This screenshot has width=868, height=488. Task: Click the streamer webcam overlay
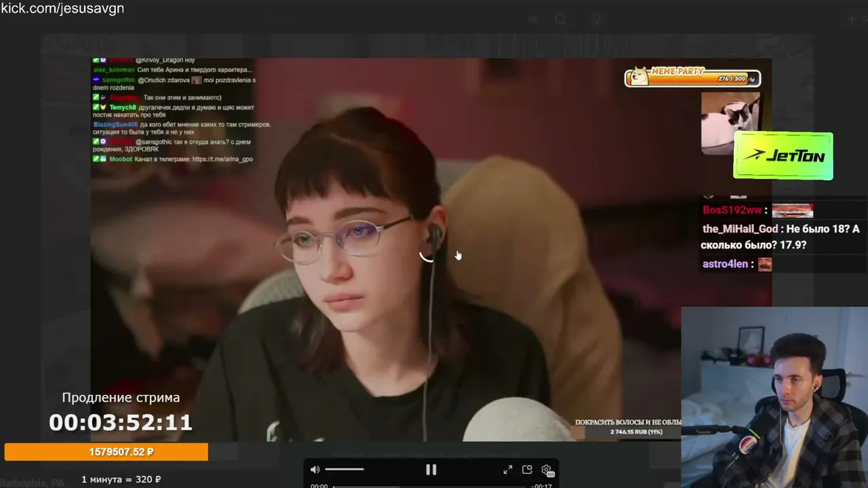pos(774,397)
